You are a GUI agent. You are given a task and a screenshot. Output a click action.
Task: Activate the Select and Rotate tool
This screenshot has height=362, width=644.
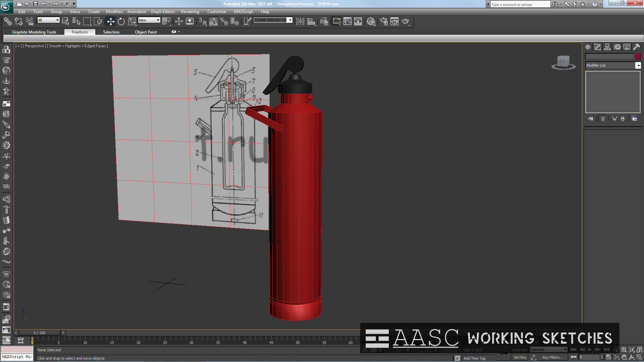click(x=121, y=21)
